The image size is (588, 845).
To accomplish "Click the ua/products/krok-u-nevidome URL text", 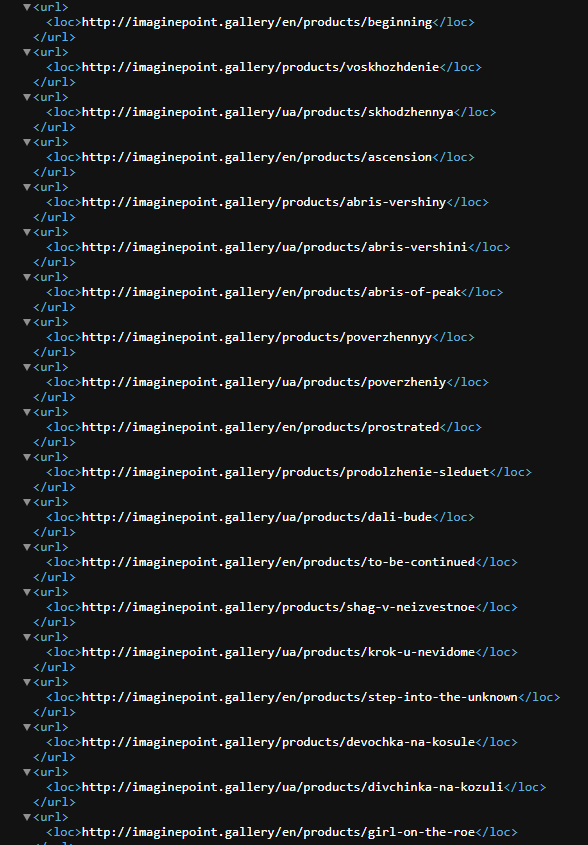I will 278,652.
